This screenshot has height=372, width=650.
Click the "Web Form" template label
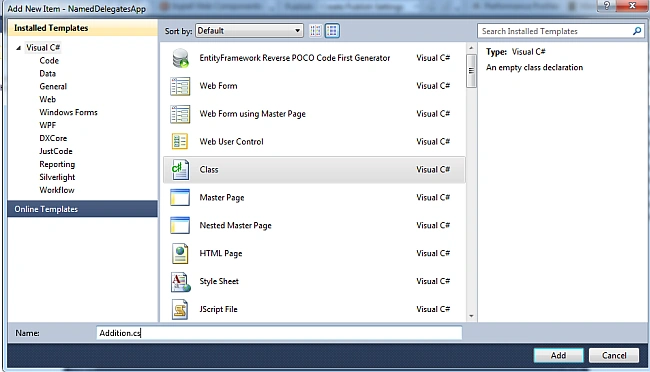tap(218, 85)
